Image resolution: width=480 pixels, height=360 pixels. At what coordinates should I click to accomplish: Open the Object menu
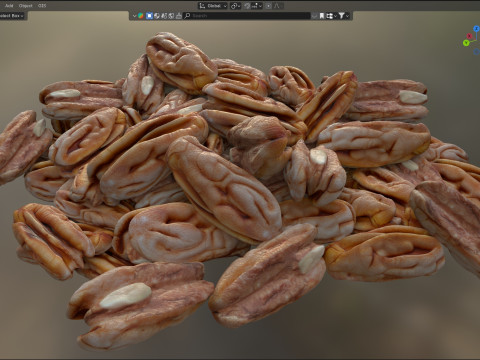pos(25,6)
